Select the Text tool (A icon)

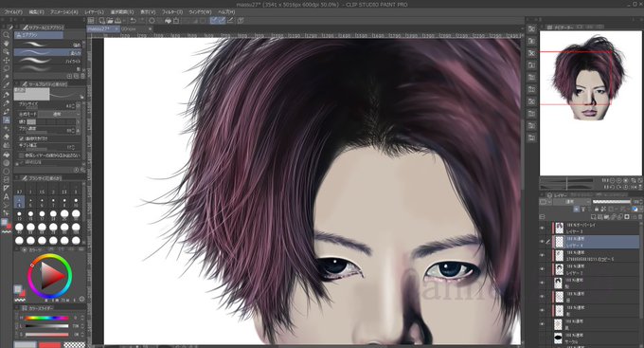click(7, 197)
